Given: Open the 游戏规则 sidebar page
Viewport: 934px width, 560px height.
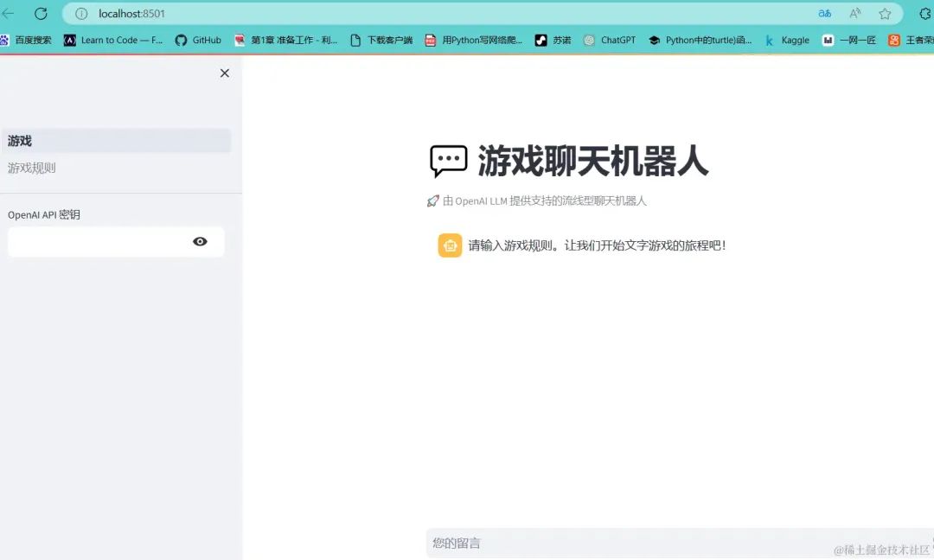Looking at the screenshot, I should (x=32, y=168).
